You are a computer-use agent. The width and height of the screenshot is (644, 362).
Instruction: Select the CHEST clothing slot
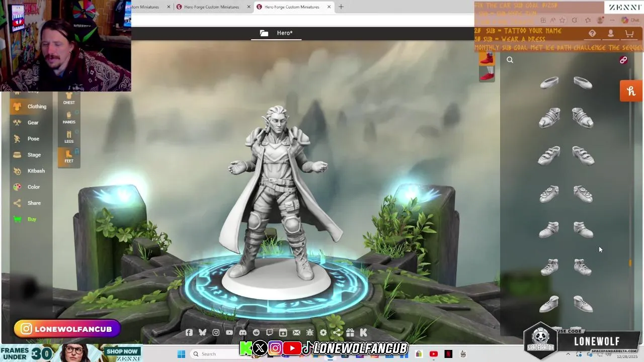click(69, 98)
